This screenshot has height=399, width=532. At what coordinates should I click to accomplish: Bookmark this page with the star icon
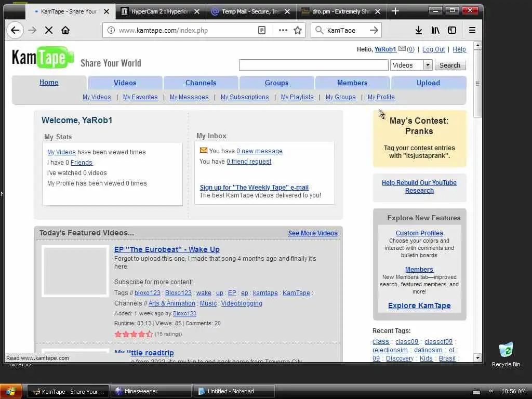[298, 30]
